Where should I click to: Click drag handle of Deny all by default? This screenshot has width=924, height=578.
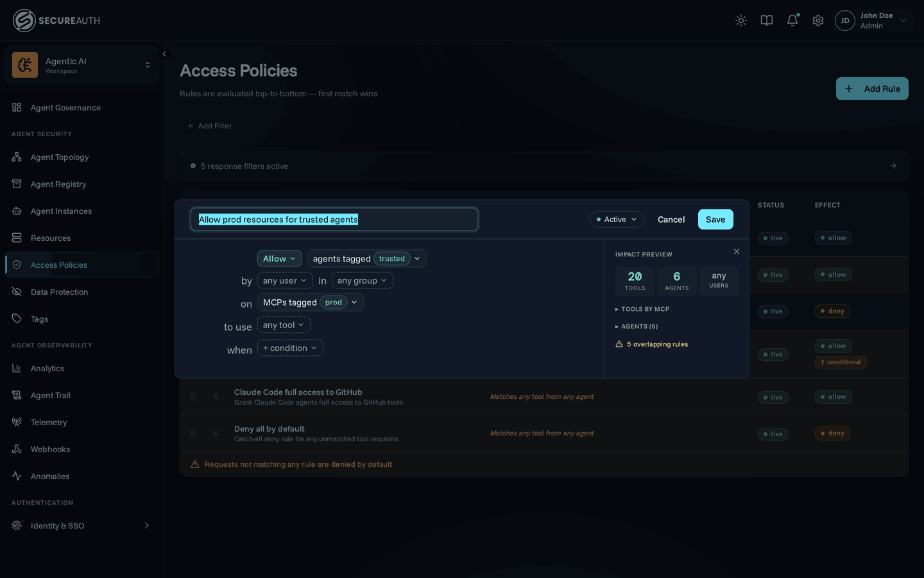(x=193, y=433)
